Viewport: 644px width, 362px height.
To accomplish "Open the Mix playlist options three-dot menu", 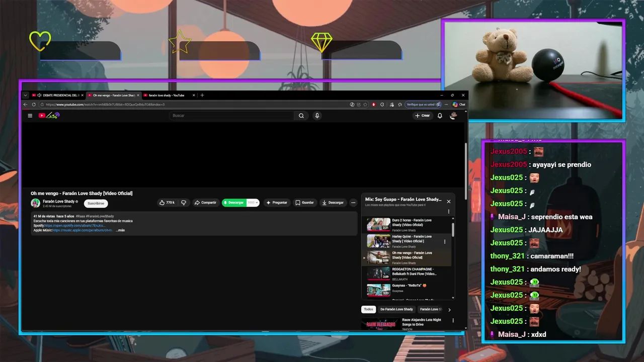I will coord(449,212).
